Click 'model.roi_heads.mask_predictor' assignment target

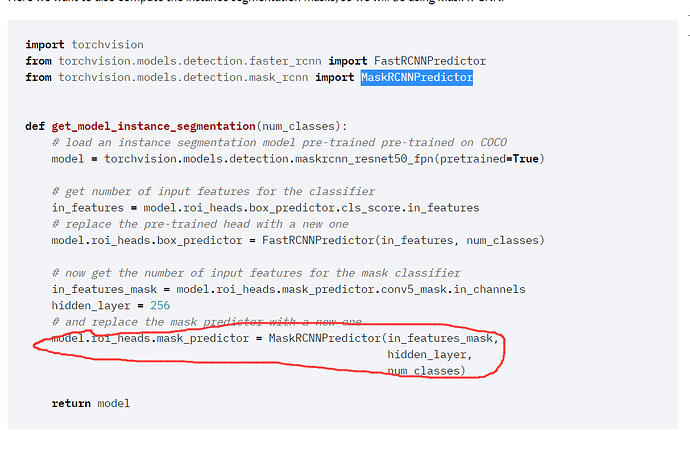pyautogui.click(x=150, y=338)
